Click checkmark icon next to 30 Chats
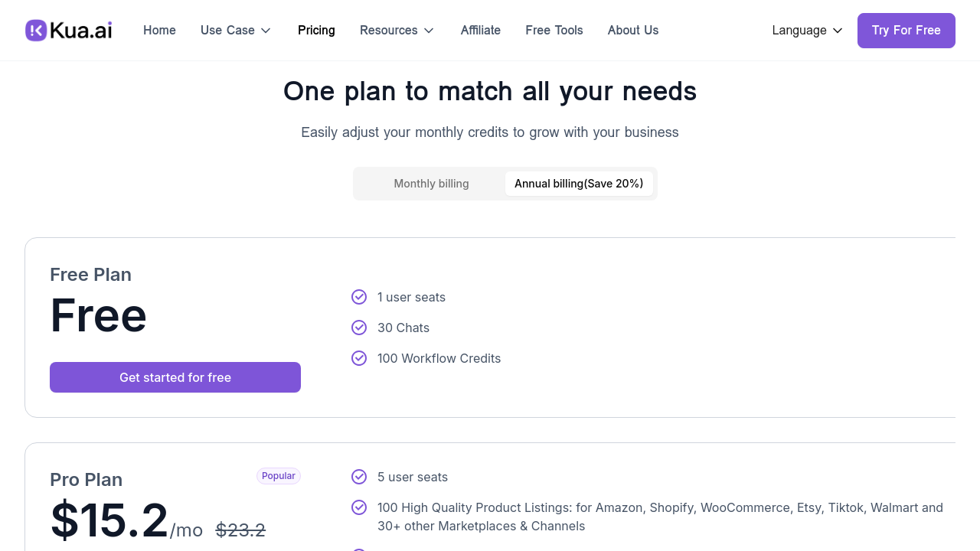This screenshot has height=551, width=980. (x=359, y=328)
